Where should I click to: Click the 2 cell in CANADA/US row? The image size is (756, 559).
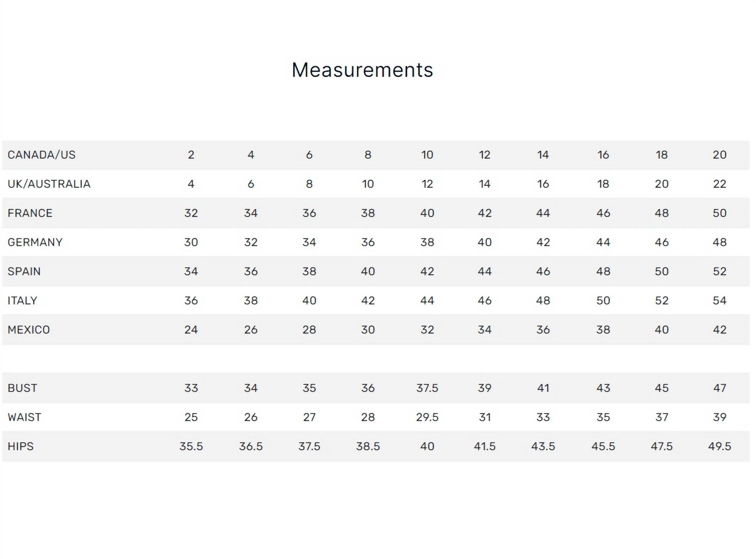pyautogui.click(x=191, y=155)
